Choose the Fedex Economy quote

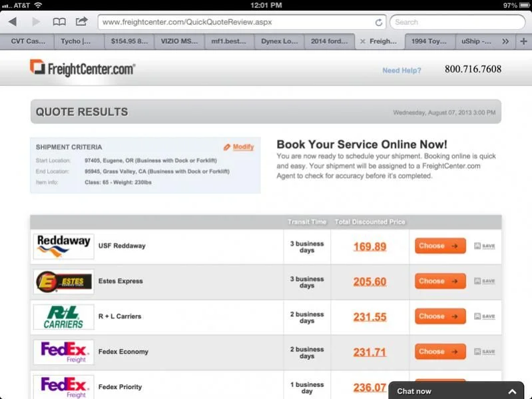[x=440, y=352]
